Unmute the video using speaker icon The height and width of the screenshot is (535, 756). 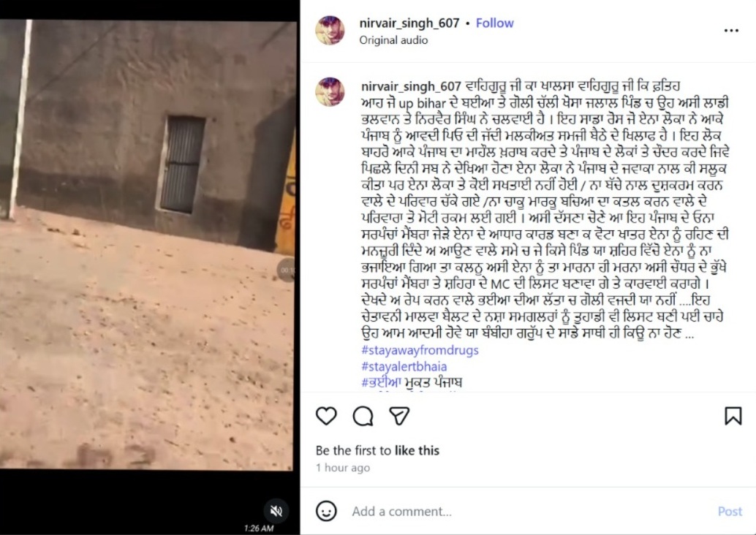point(276,511)
